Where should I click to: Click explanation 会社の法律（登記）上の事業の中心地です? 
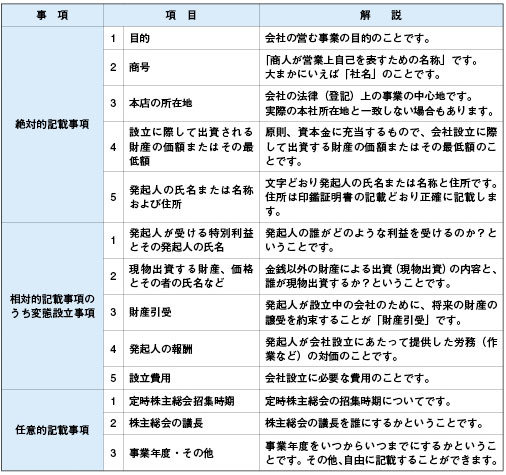click(x=381, y=103)
